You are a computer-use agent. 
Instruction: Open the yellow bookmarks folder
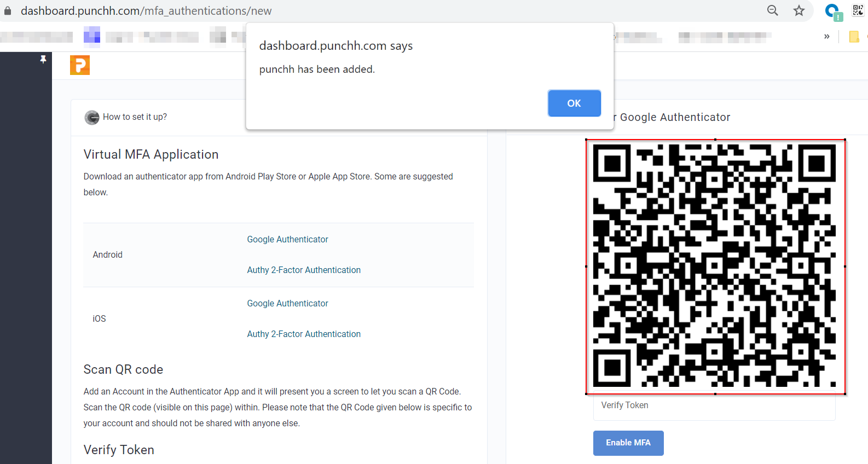click(854, 37)
